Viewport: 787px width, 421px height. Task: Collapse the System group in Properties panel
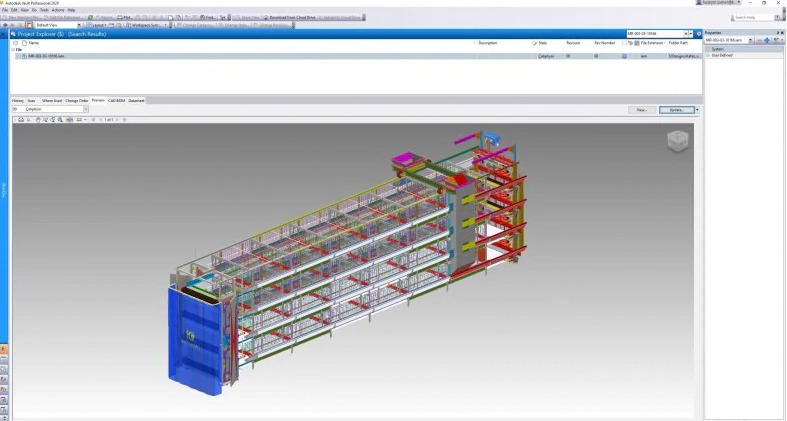[x=708, y=49]
